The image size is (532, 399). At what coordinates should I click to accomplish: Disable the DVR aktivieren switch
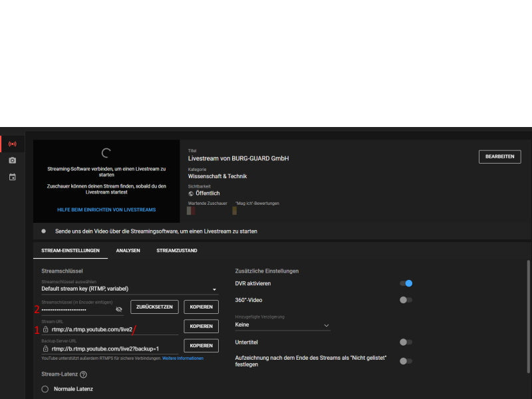[x=406, y=283]
